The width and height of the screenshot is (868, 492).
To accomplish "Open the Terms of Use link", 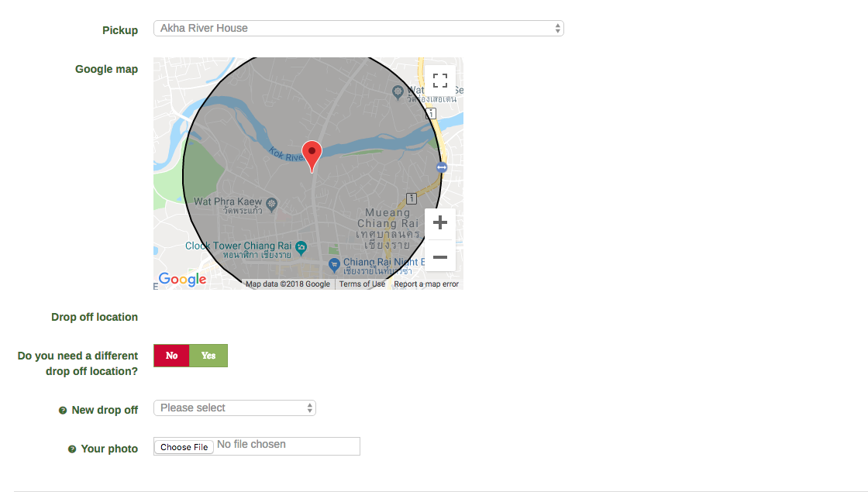I will tap(362, 284).
